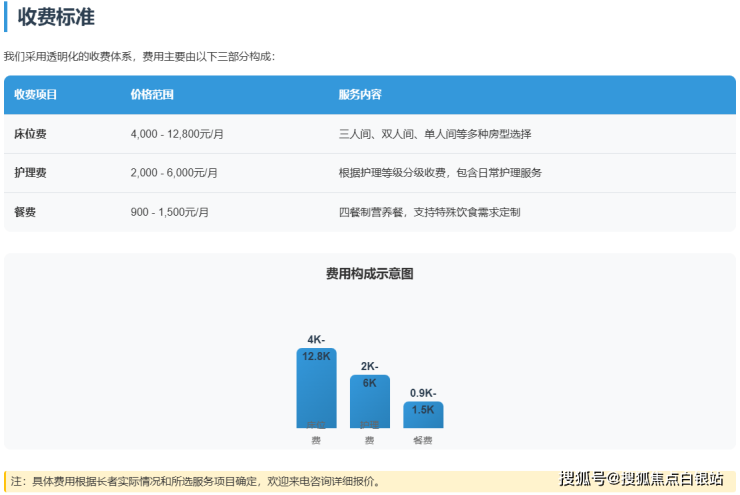Click the 根据护理等级分级收费 description
Viewport: 740px width, 495px height.
440,173
